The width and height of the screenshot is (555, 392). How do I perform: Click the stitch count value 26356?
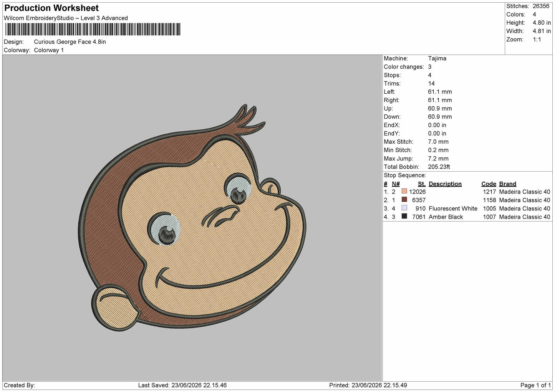541,6
